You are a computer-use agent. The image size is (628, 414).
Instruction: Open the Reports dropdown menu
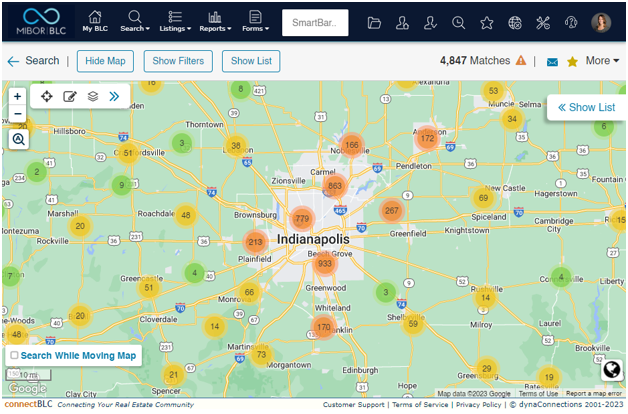pos(215,22)
